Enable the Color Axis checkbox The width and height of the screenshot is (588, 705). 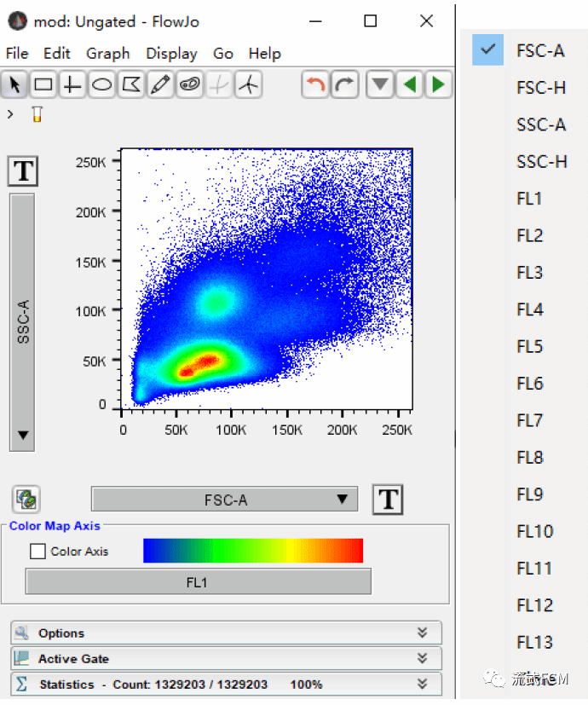click(x=37, y=552)
